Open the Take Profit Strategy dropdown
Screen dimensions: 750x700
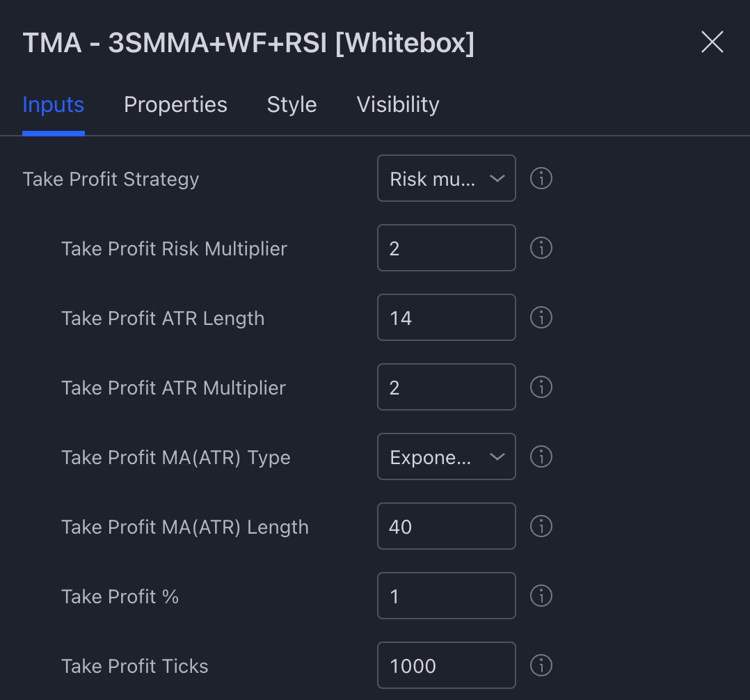click(446, 178)
